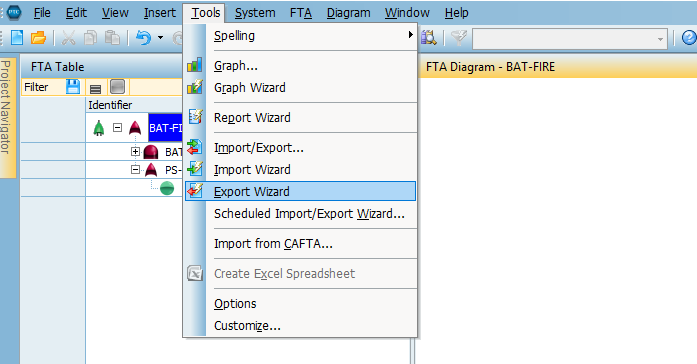697x364 pixels.
Task: Click the Cut scissors toolbar icon
Action: tap(68, 38)
